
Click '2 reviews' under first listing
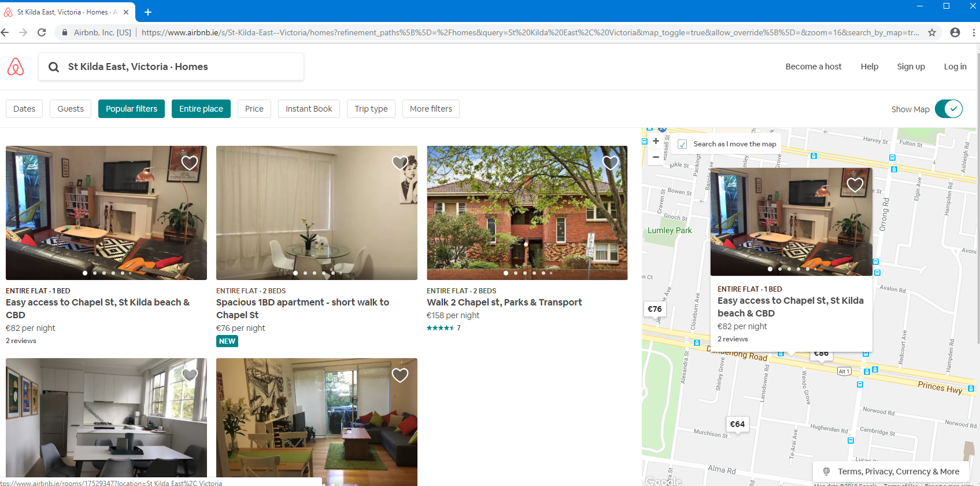point(21,341)
